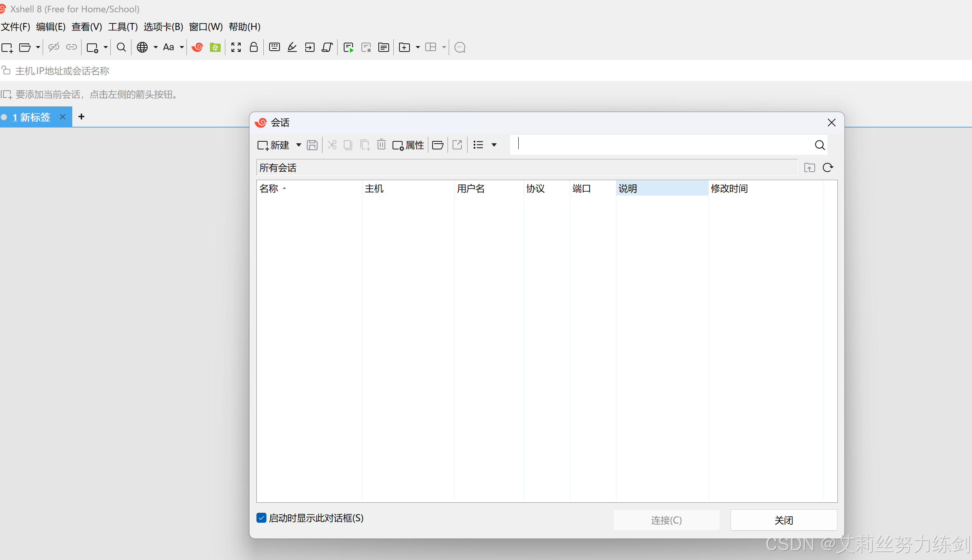Click the magnifier find icon in main toolbar

(x=121, y=47)
